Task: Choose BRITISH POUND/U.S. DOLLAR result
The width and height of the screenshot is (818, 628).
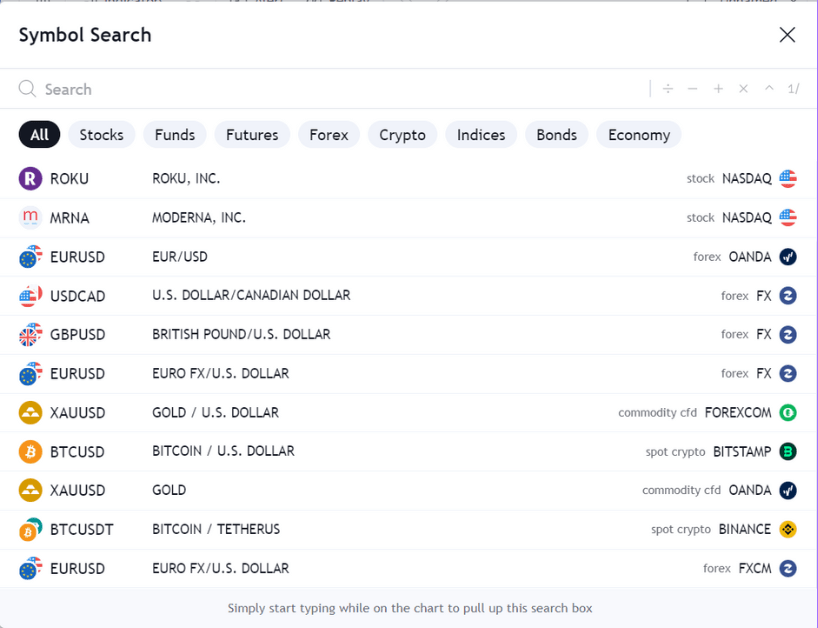Action: pyautogui.click(x=409, y=334)
